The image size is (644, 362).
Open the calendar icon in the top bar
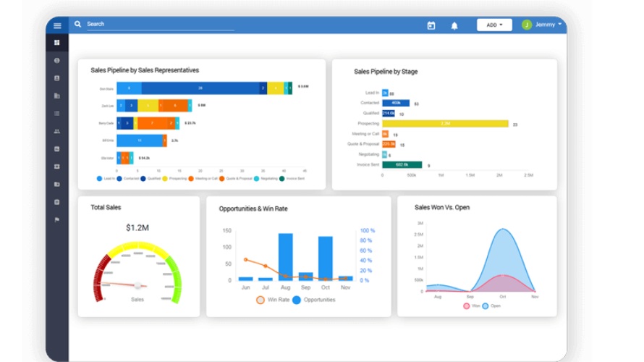tap(431, 25)
